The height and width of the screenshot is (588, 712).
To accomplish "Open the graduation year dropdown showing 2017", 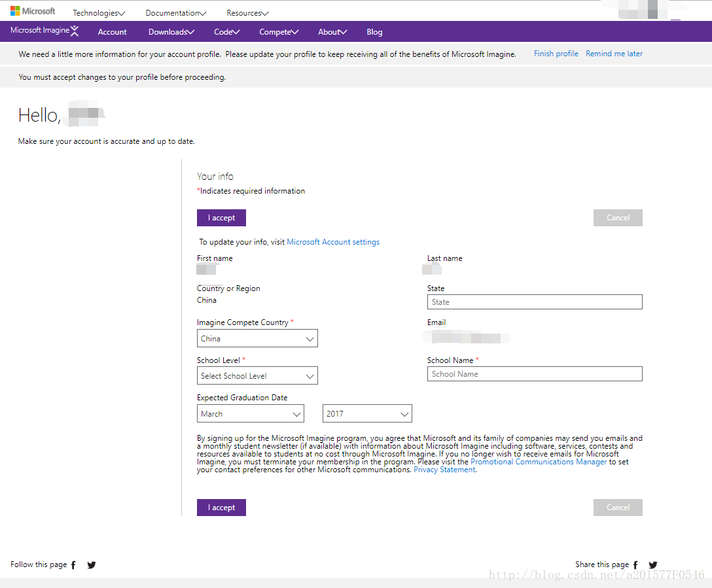I will pos(367,414).
